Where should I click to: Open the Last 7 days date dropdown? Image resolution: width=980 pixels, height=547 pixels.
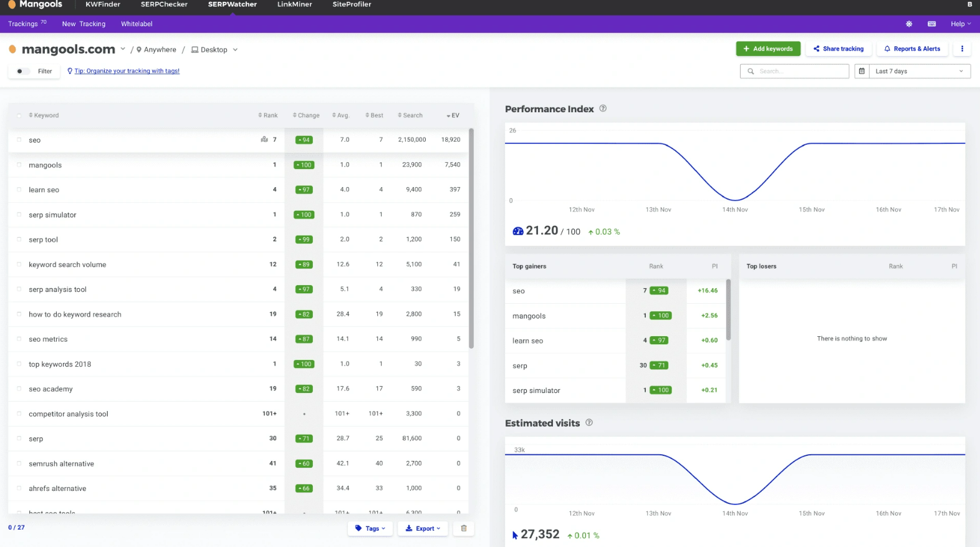click(918, 71)
